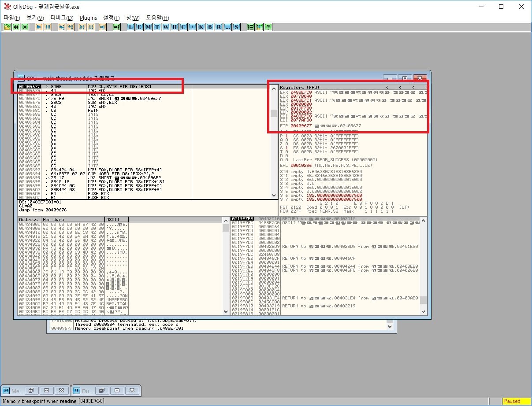Click the Open file toolbar icon

tap(7, 27)
